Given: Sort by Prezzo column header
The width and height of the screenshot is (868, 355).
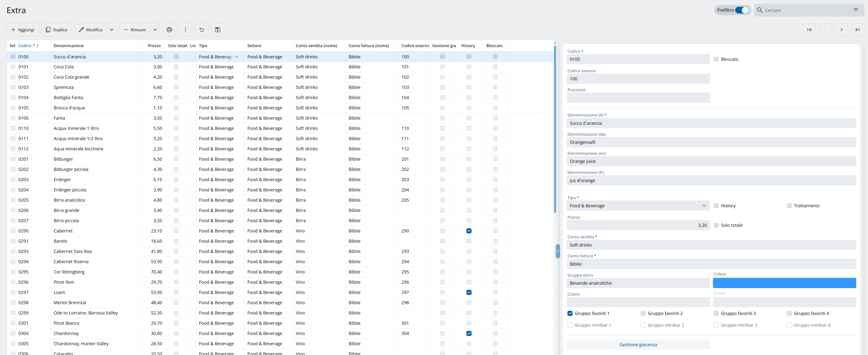Looking at the screenshot, I should [x=154, y=46].
